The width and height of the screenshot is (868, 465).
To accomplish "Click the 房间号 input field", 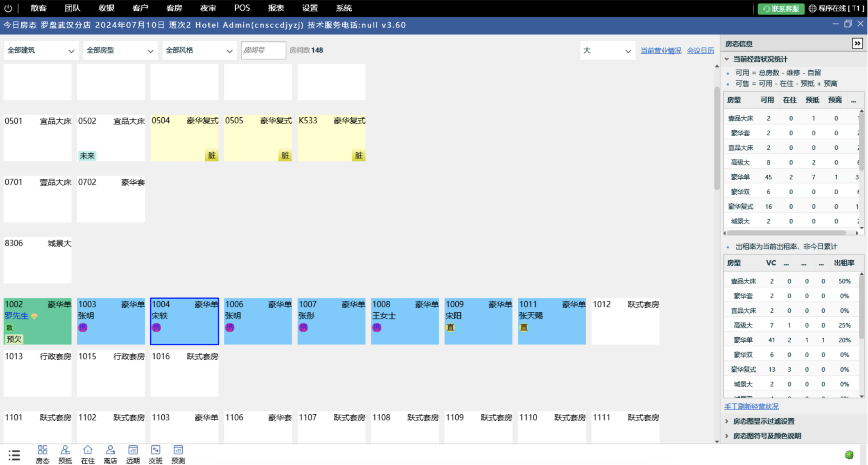I will click(263, 50).
